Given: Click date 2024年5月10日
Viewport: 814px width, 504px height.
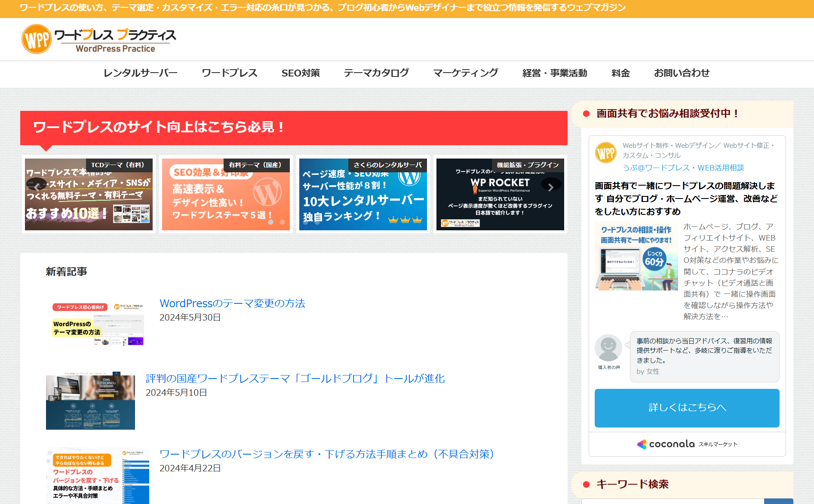Looking at the screenshot, I should tap(176, 393).
